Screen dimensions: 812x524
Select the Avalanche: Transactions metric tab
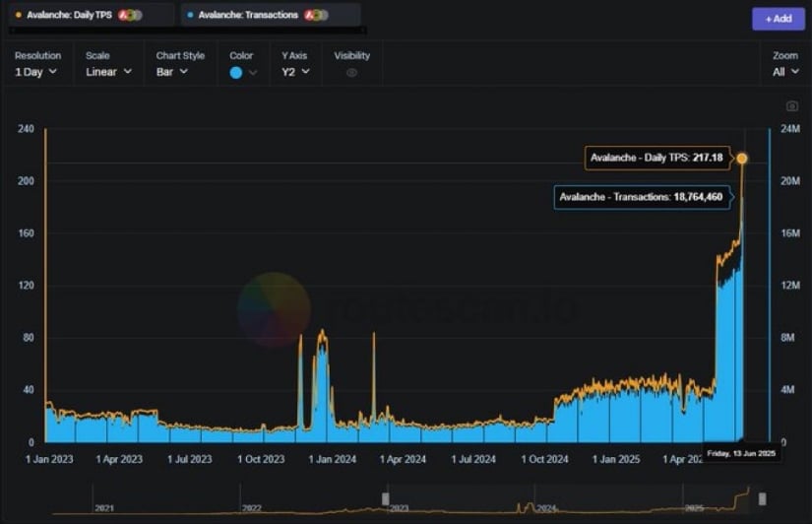point(270,15)
